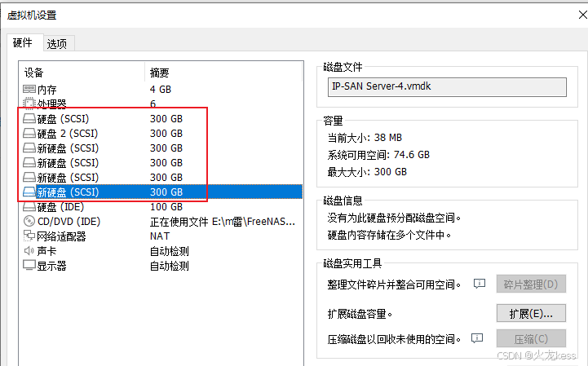This screenshot has height=366, width=588.
Task: Click info icon next to compress disk description
Action: (477, 338)
